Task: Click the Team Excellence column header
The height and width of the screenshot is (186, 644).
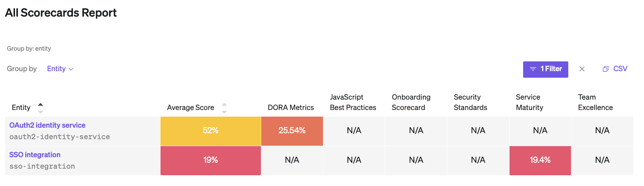Action: (595, 102)
